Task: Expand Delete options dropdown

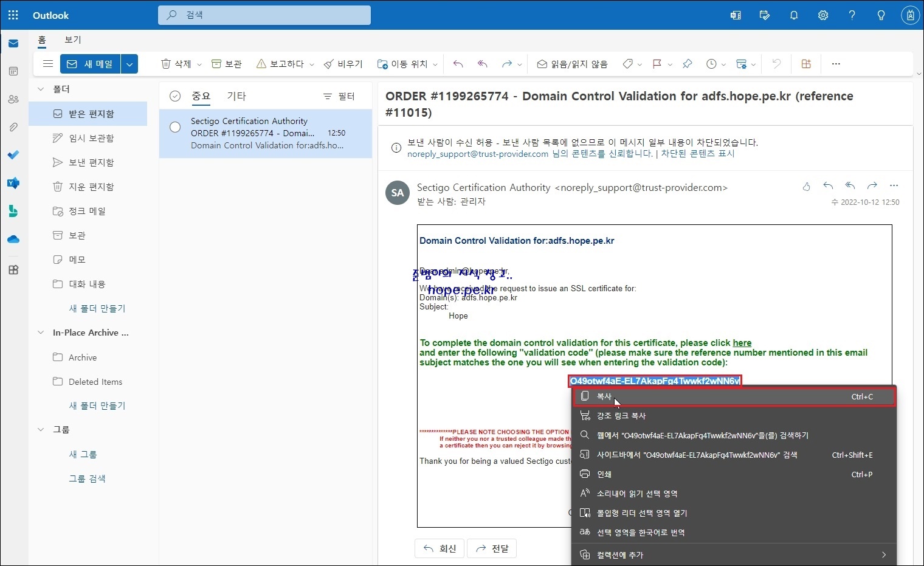Action: (x=199, y=64)
